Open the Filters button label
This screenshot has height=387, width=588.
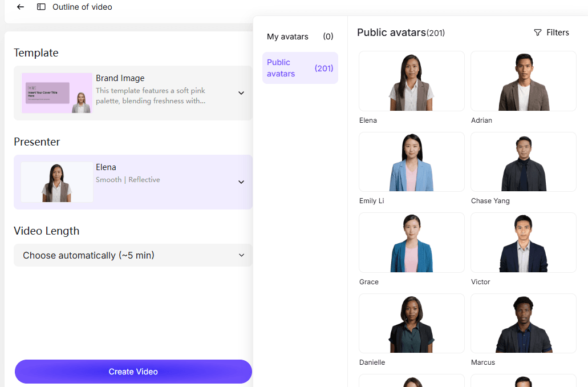point(557,33)
